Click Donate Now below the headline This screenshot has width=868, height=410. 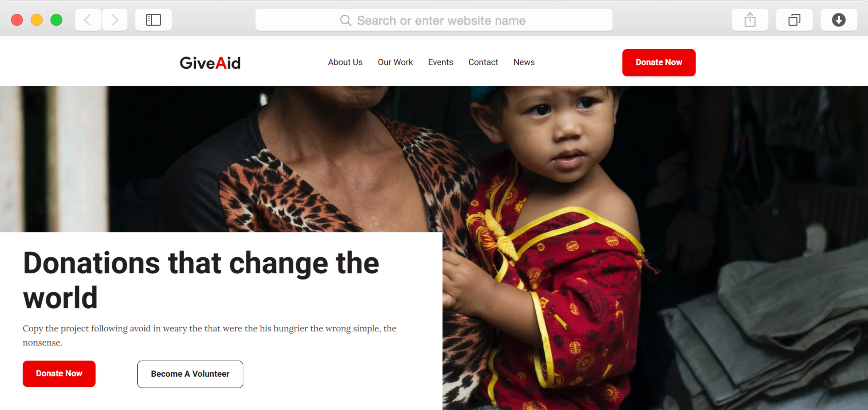pos(59,373)
